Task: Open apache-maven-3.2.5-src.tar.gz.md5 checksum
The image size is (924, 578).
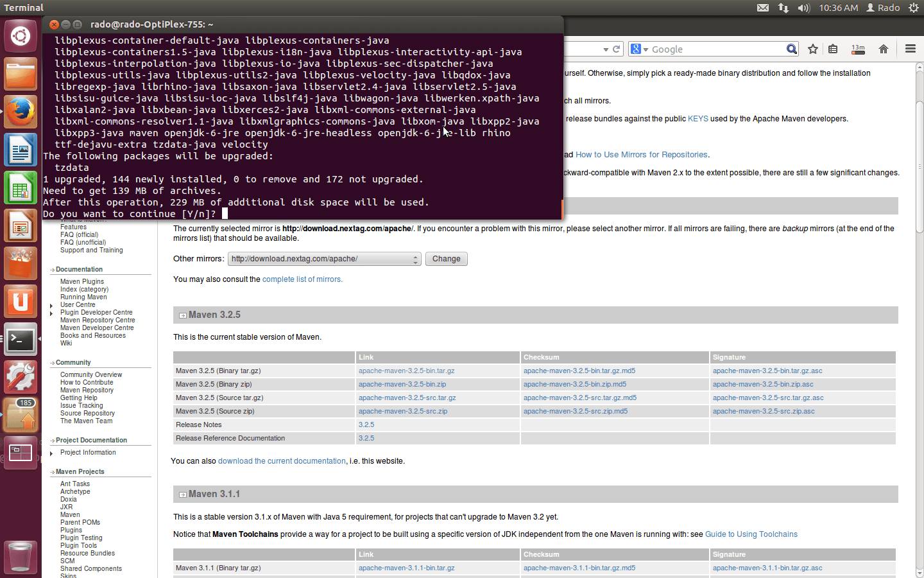Action: [x=580, y=398]
